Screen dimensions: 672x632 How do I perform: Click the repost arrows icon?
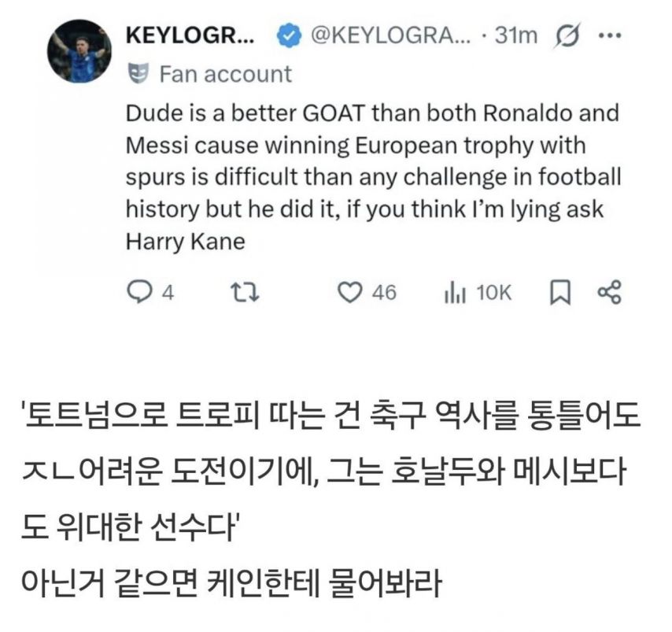pyautogui.click(x=245, y=292)
